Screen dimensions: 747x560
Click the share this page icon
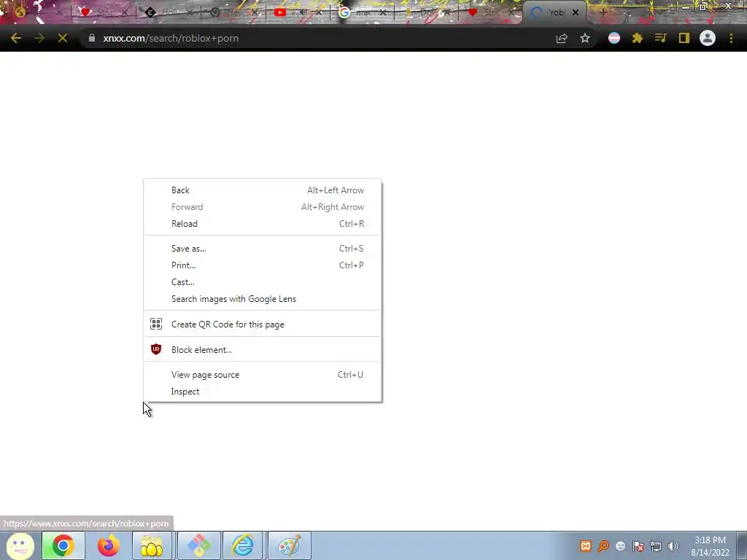tap(562, 39)
